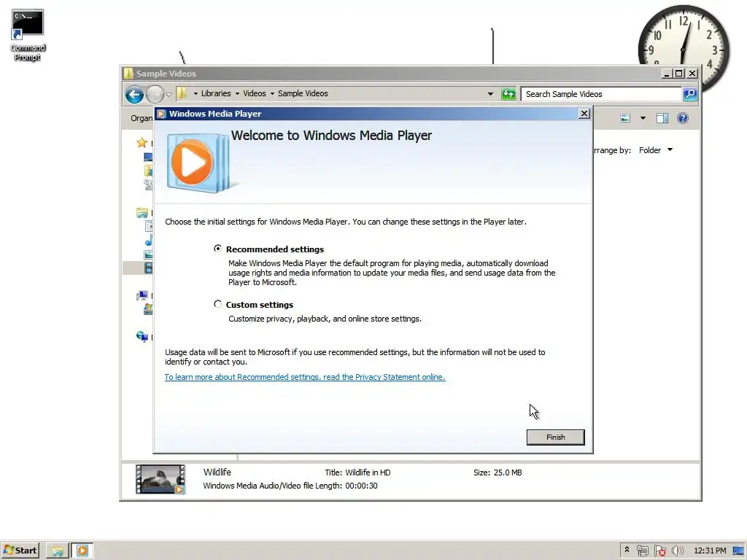The height and width of the screenshot is (560, 747).
Task: Open the Privacy Statement online link
Action: coord(305,377)
